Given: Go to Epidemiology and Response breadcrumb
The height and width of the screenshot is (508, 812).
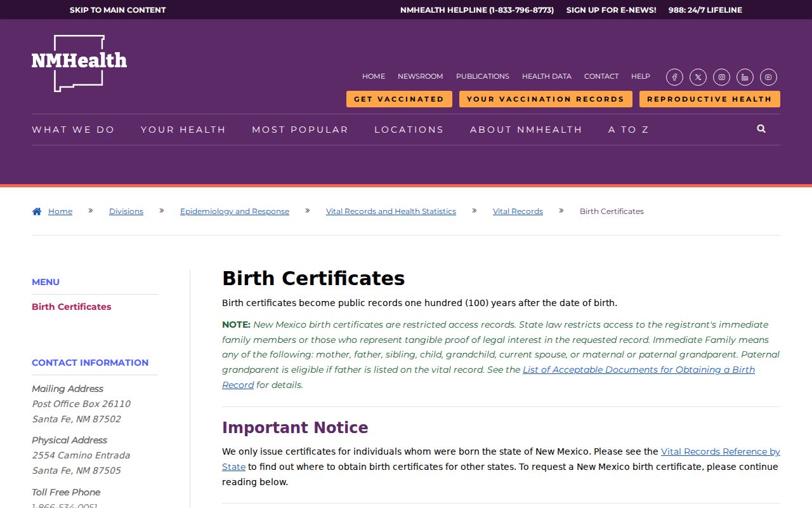Looking at the screenshot, I should [235, 211].
